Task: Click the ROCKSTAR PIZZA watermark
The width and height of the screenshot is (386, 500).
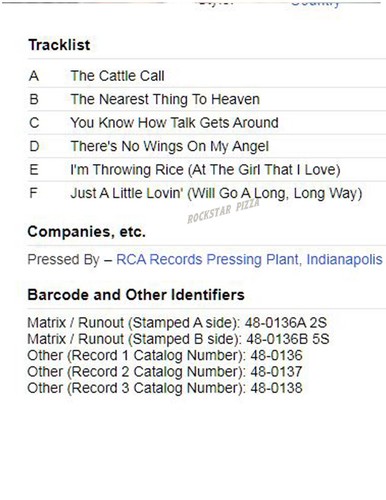Action: [223, 211]
